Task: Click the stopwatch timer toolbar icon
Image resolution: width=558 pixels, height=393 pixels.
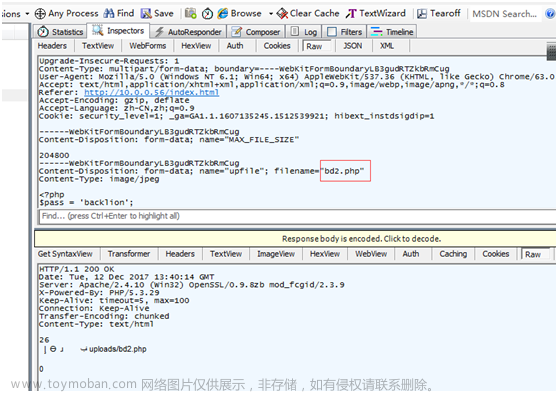Action: coord(207,14)
